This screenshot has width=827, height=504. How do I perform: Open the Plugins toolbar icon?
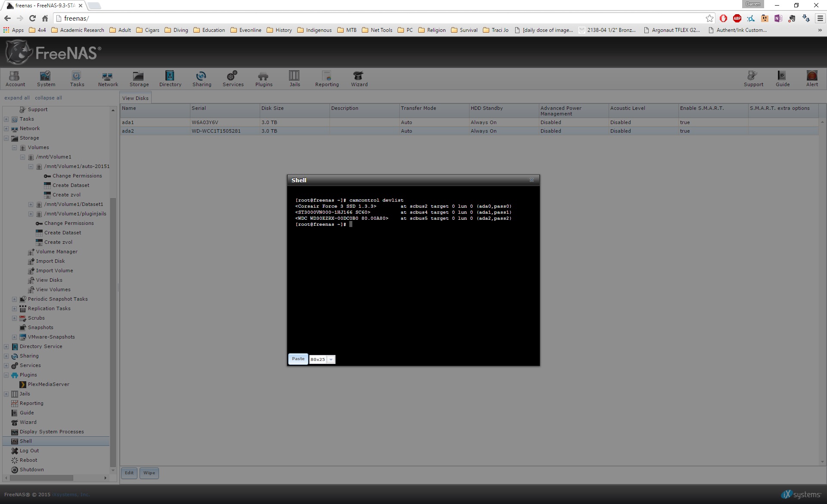coord(264,79)
